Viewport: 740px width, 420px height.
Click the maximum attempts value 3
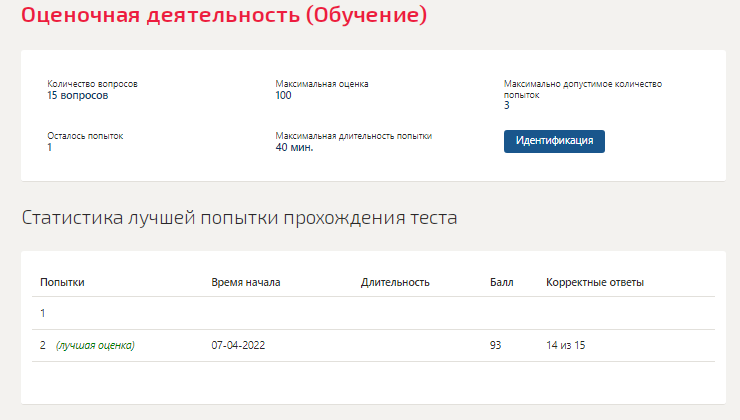[x=506, y=105]
